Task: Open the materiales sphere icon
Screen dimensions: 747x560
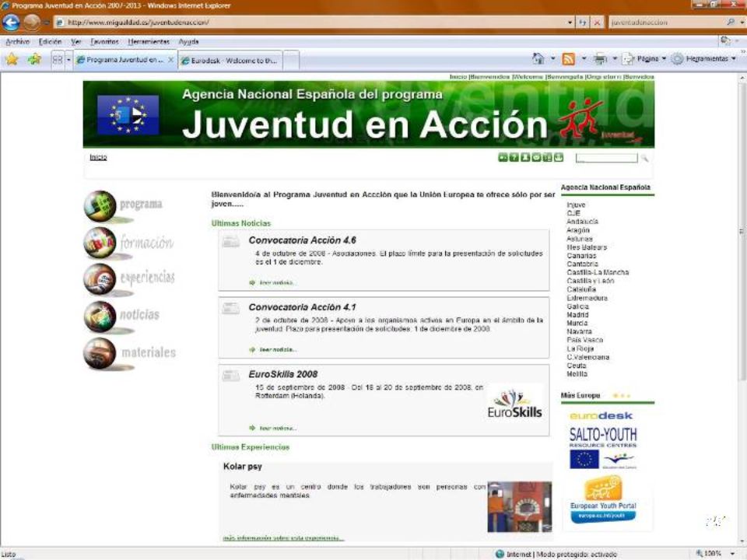Action: point(100,353)
